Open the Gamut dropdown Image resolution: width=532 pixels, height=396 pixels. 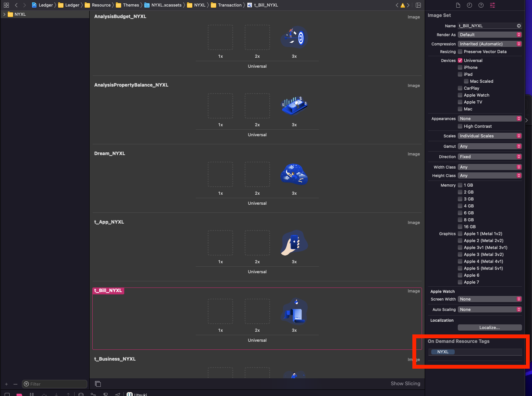point(490,146)
